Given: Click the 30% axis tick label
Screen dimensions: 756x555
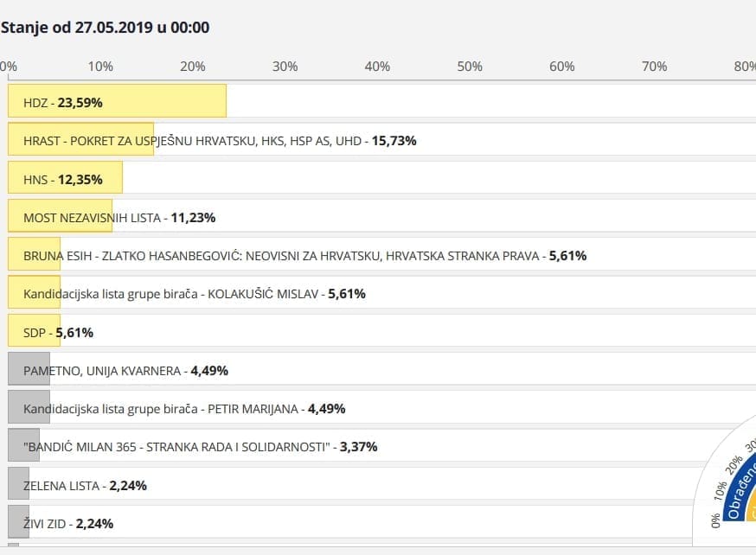Looking at the screenshot, I should 285,67.
